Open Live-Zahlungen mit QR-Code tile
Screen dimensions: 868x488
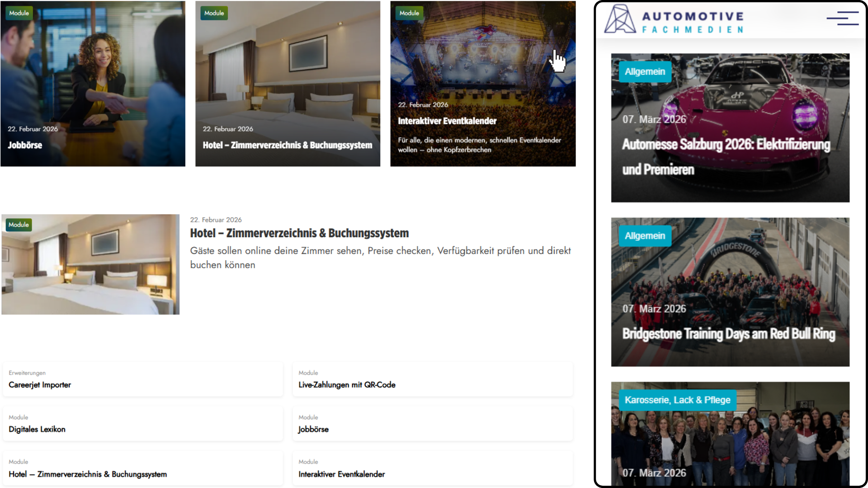point(347,385)
